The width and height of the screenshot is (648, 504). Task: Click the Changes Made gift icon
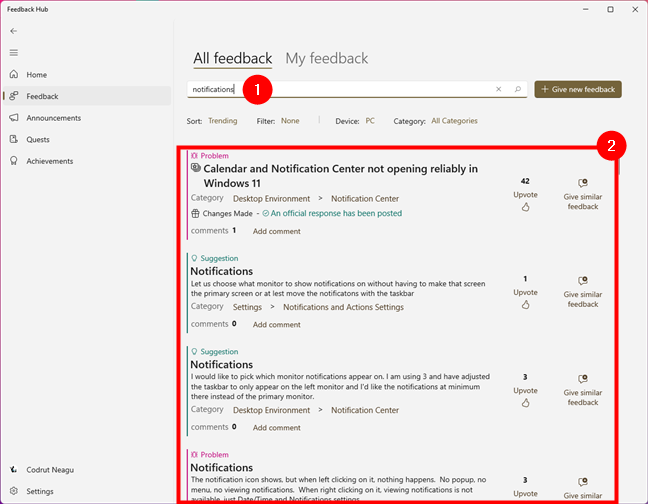click(195, 214)
